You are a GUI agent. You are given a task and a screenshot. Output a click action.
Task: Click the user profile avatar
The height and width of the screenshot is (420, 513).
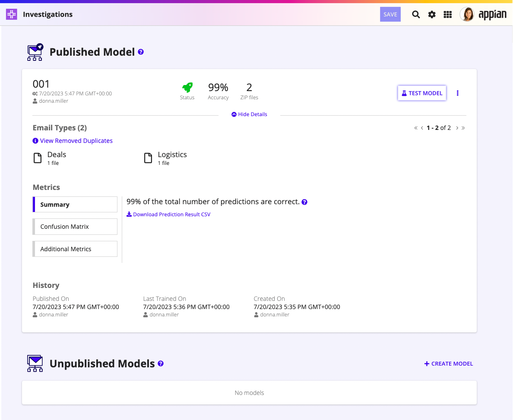[x=467, y=14]
